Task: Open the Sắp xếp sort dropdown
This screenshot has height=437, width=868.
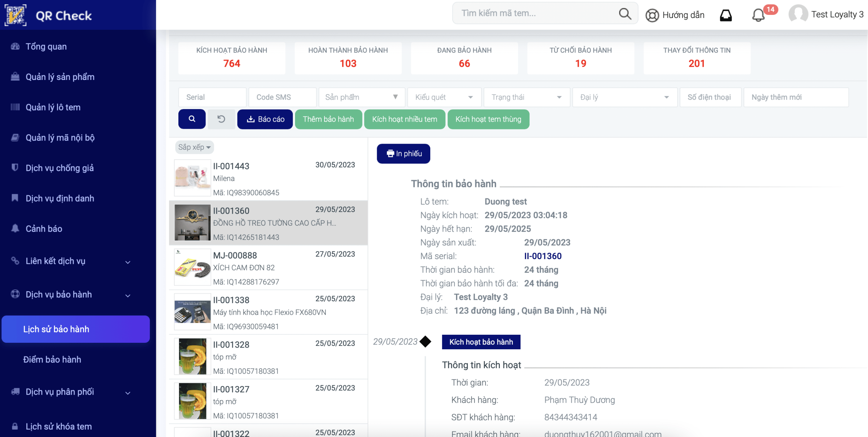Action: [195, 147]
